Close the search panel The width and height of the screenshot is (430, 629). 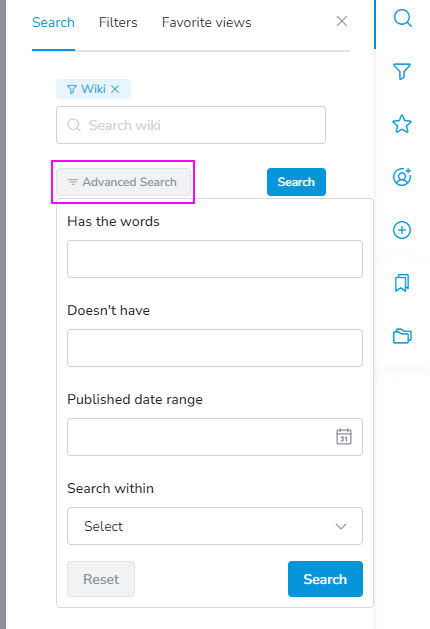pyautogui.click(x=342, y=21)
